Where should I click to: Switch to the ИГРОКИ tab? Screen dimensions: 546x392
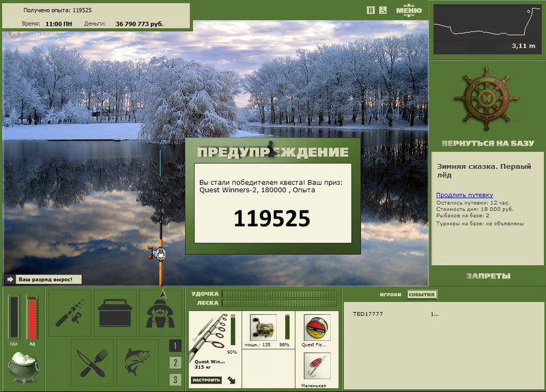click(390, 295)
